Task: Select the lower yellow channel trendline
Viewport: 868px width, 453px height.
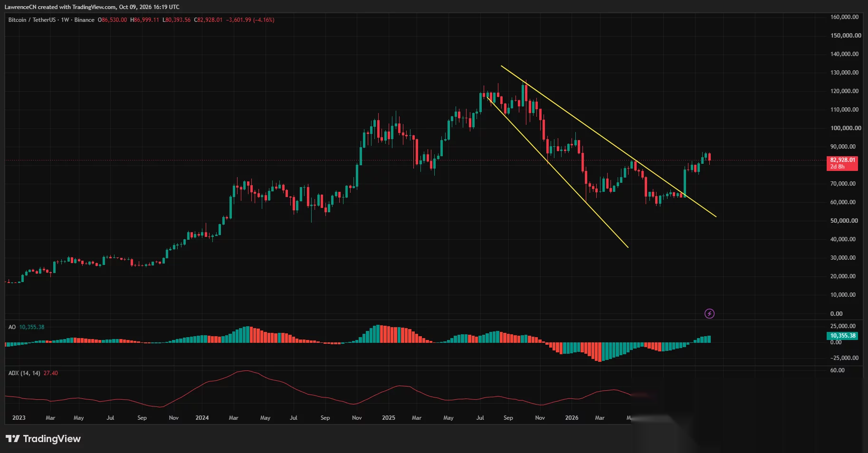Action: (x=557, y=171)
